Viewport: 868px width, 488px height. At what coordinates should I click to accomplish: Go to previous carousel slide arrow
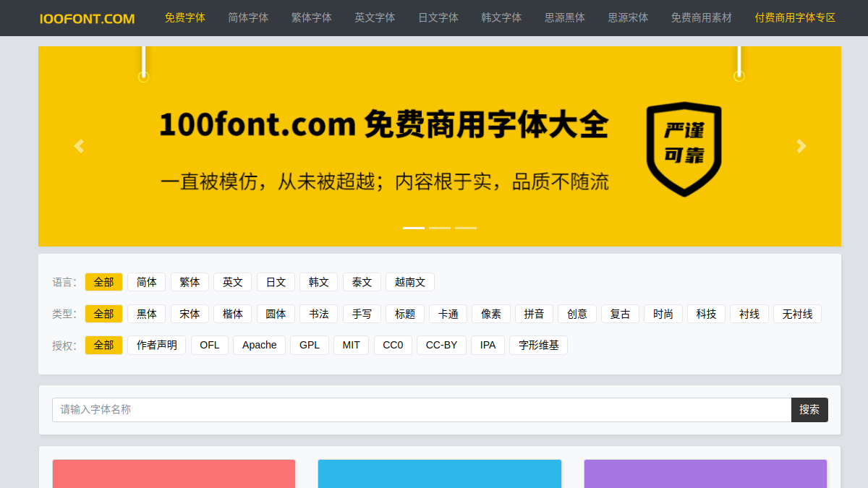click(79, 146)
